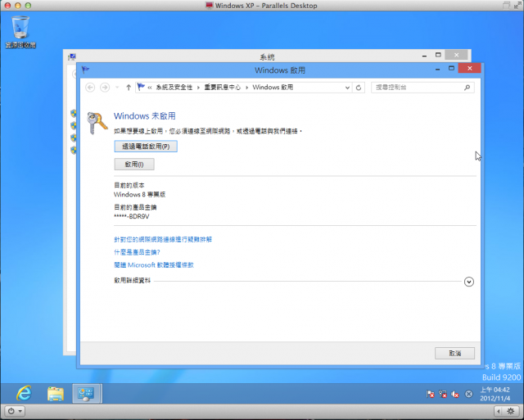This screenshot has width=524, height=420.
Task: Click the flag icon in address bar
Action: (x=141, y=88)
